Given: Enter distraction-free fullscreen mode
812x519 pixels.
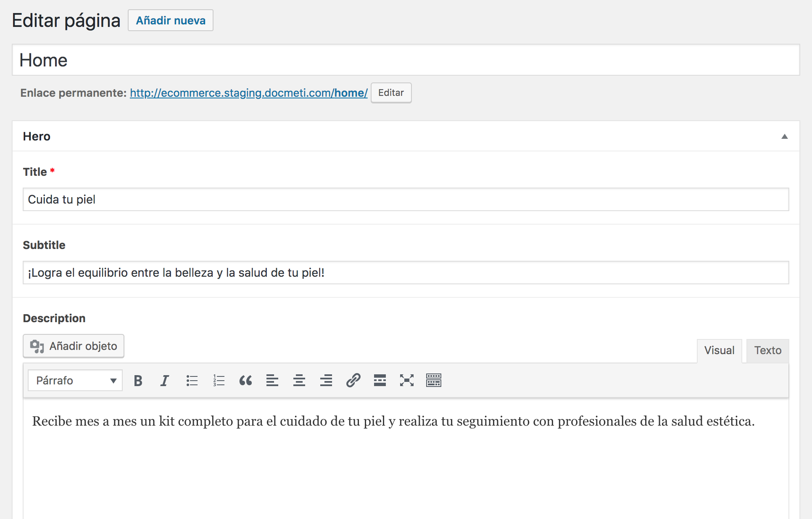Looking at the screenshot, I should (407, 381).
